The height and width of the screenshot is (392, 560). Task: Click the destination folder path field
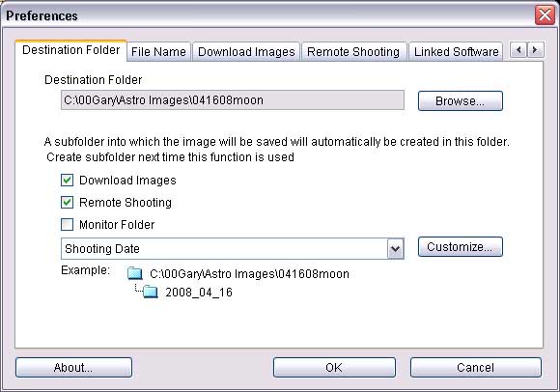[x=233, y=100]
